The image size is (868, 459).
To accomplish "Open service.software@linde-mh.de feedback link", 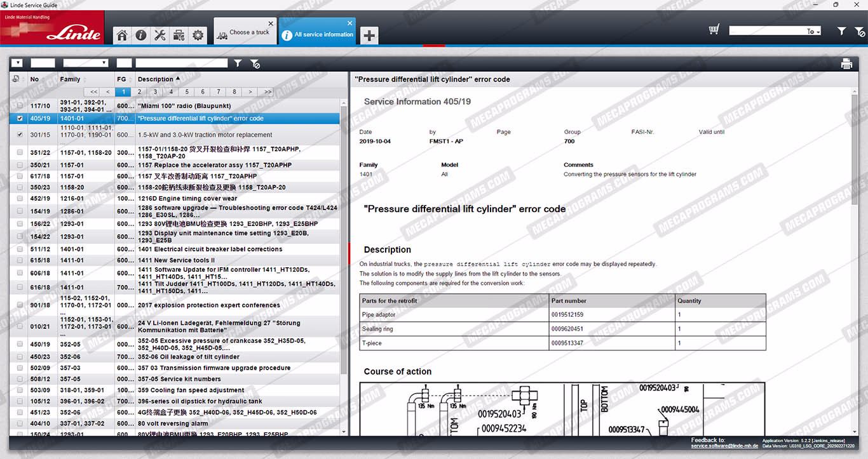I will click(724, 446).
